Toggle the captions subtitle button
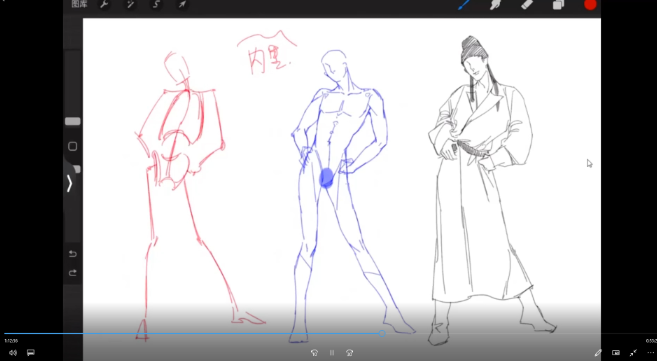Image resolution: width=657 pixels, height=361 pixels. (31, 353)
